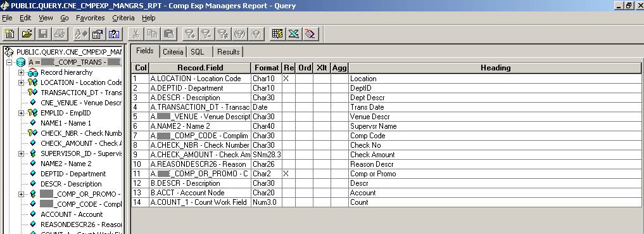This screenshot has width=644, height=234.
Task: Click the printer icon in the toolbar
Action: [60, 34]
